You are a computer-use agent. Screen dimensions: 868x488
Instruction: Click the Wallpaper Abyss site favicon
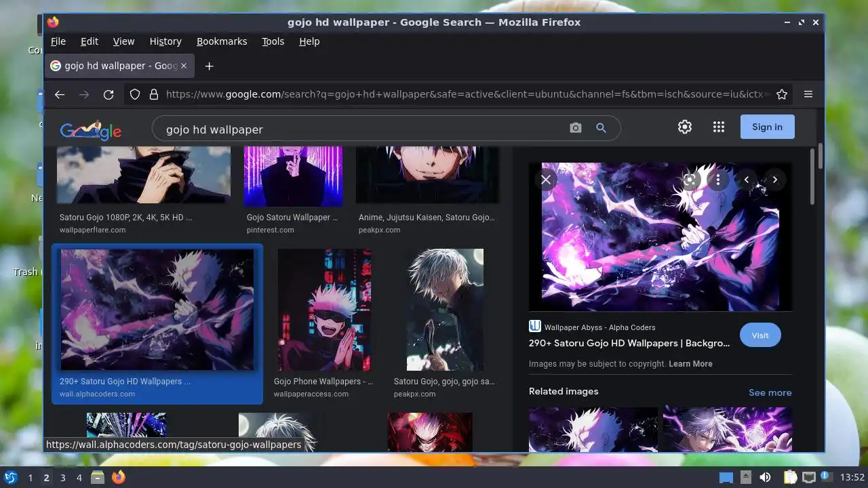pos(535,326)
